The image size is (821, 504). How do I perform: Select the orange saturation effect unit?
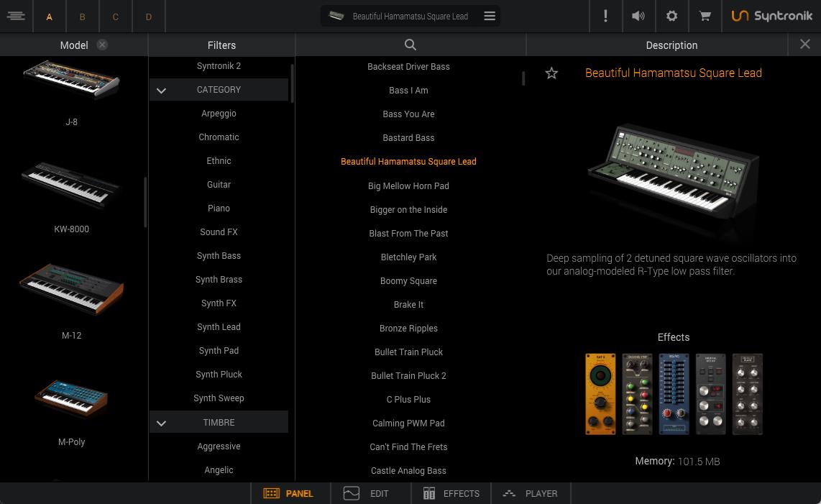coord(600,394)
